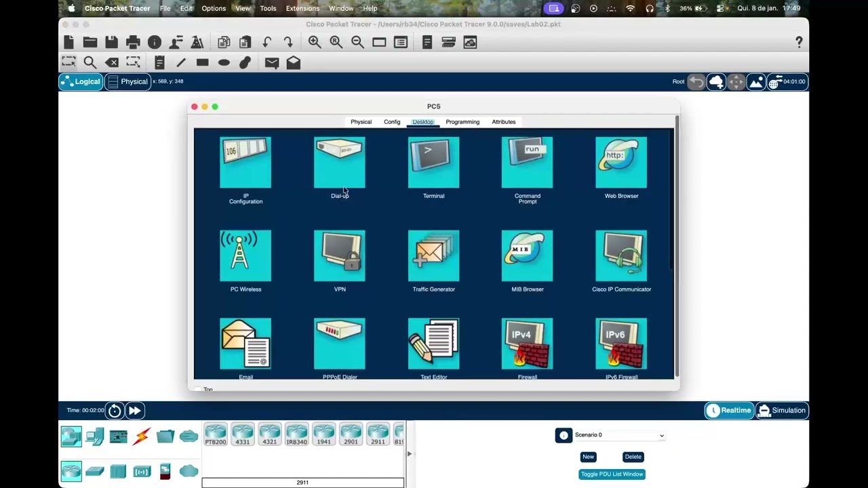Open the Tools menu in menu bar
The image size is (868, 488).
pos(268,8)
